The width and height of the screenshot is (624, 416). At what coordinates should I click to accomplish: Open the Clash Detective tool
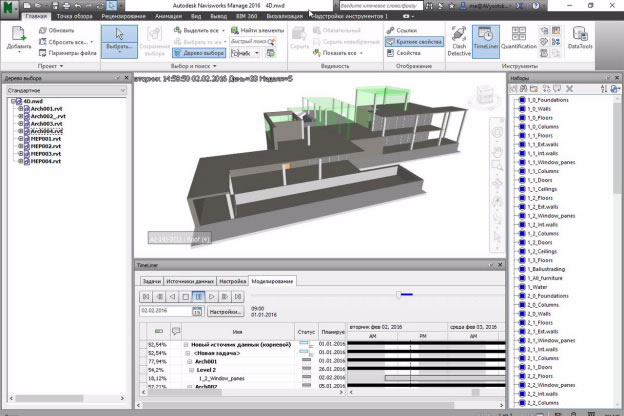pos(458,41)
